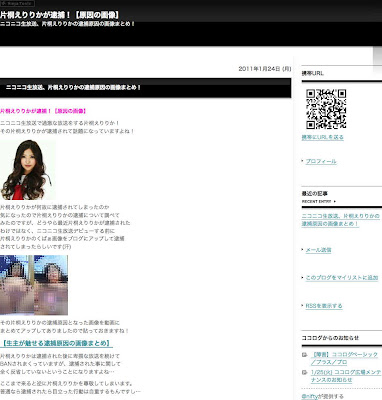
Task: Click the Ninja Tools badge in header
Action: 17,3
